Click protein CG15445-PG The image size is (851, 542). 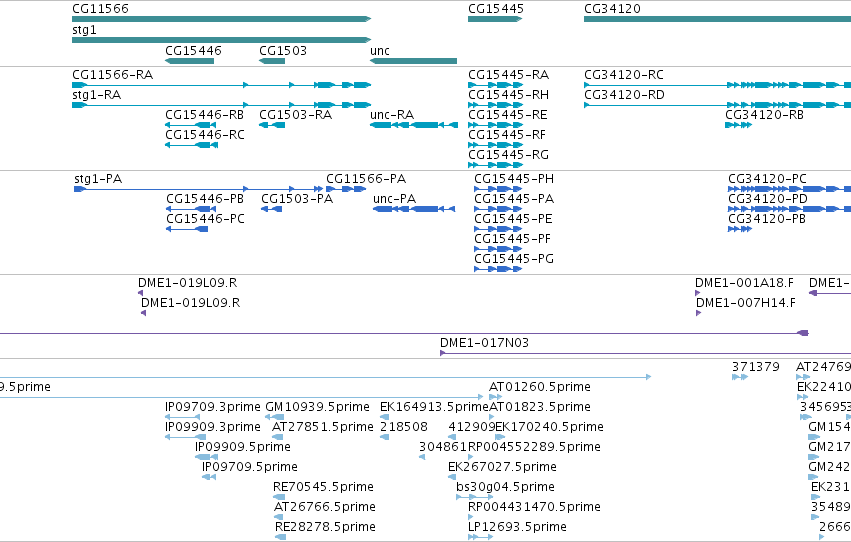coord(498,269)
